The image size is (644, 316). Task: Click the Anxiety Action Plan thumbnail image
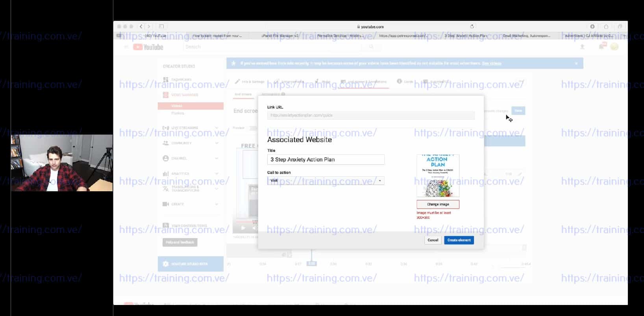pos(438,176)
